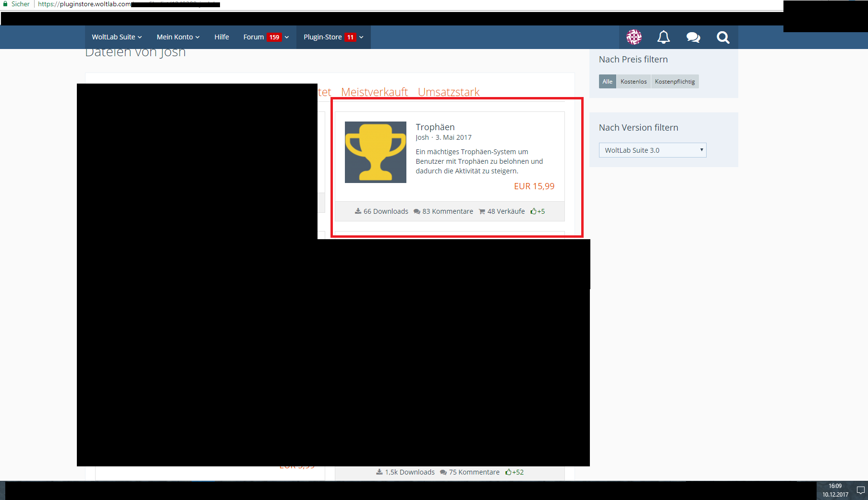Click the 66 Downloads icon

(358, 211)
